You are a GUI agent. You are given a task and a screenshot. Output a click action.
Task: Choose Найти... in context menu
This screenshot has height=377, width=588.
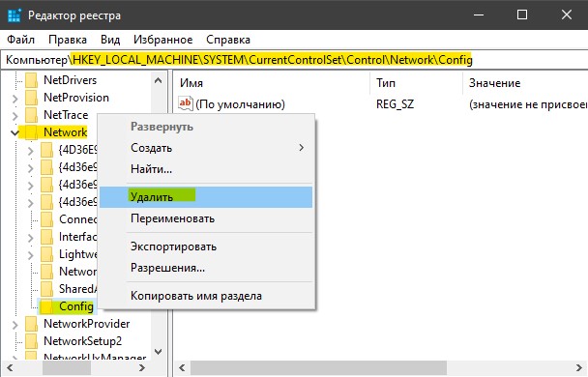pyautogui.click(x=206, y=169)
